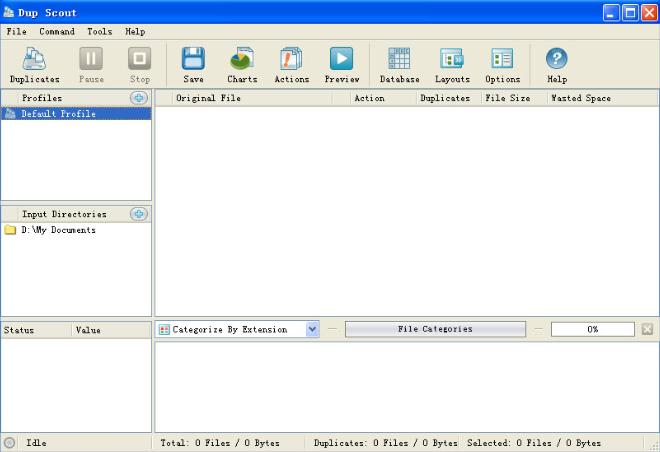Open the Tools menu
Screen dimensions: 660x452
coord(99,32)
